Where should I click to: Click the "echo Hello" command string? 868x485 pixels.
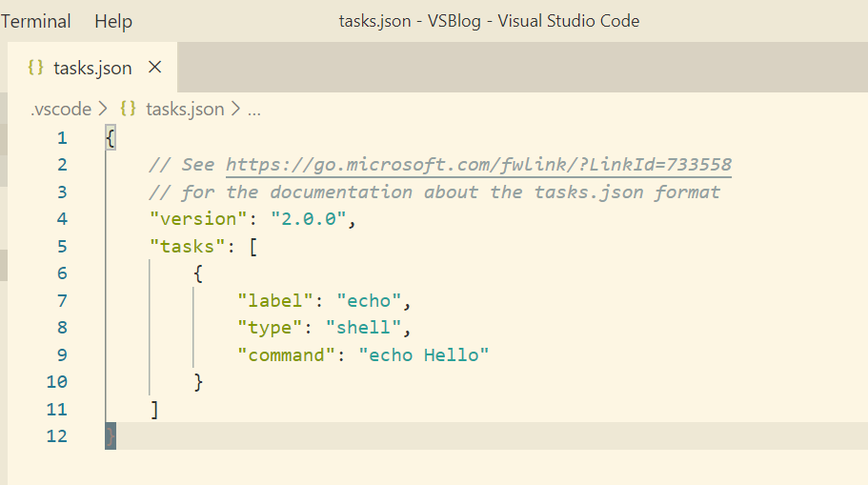pos(424,354)
